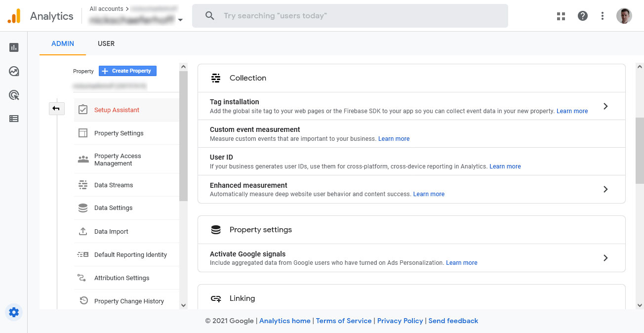This screenshot has width=644, height=333.
Task: Open Learn more link for Tag installation
Action: 572,111
